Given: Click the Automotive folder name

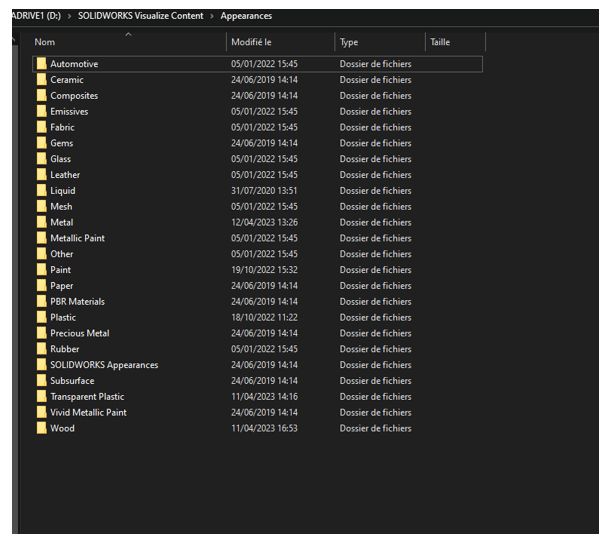Looking at the screenshot, I should pyautogui.click(x=74, y=64).
